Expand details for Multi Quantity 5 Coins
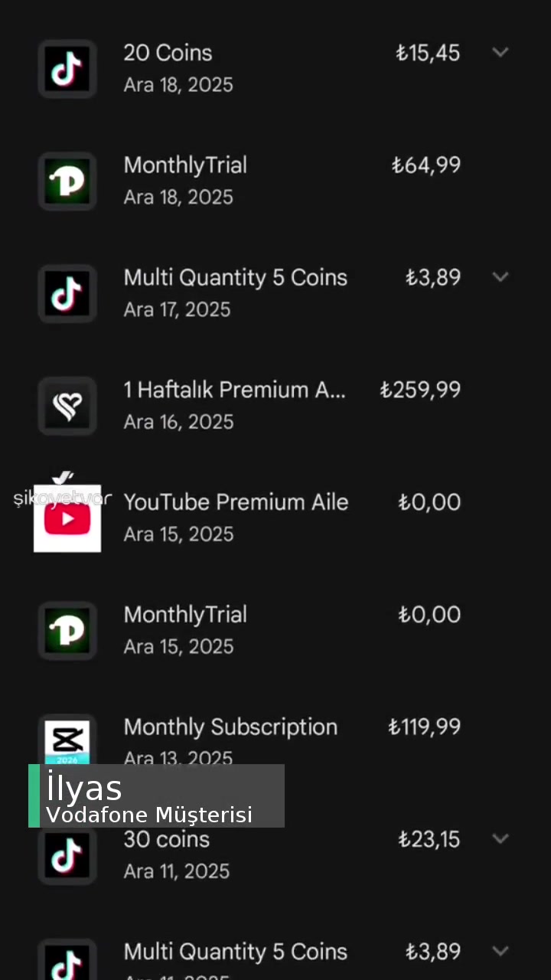The height and width of the screenshot is (980, 551). point(500,277)
